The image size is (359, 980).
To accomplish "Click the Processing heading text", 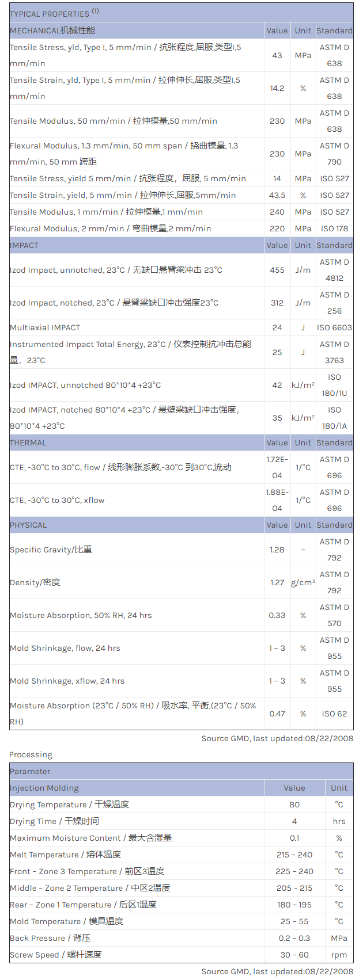I will [x=31, y=754].
